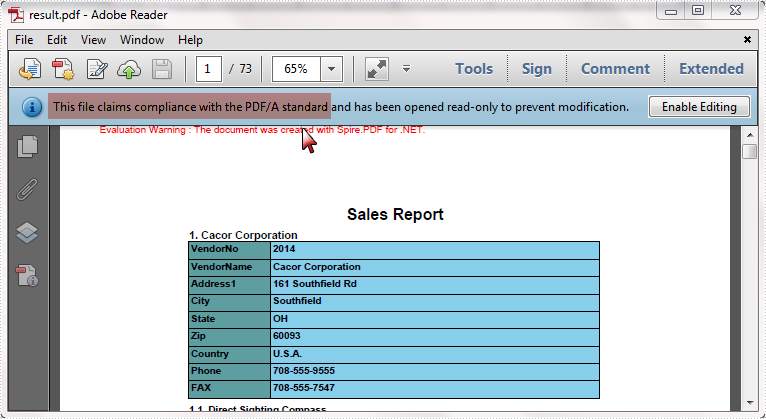Close the document with the menu bar X

pos(747,40)
